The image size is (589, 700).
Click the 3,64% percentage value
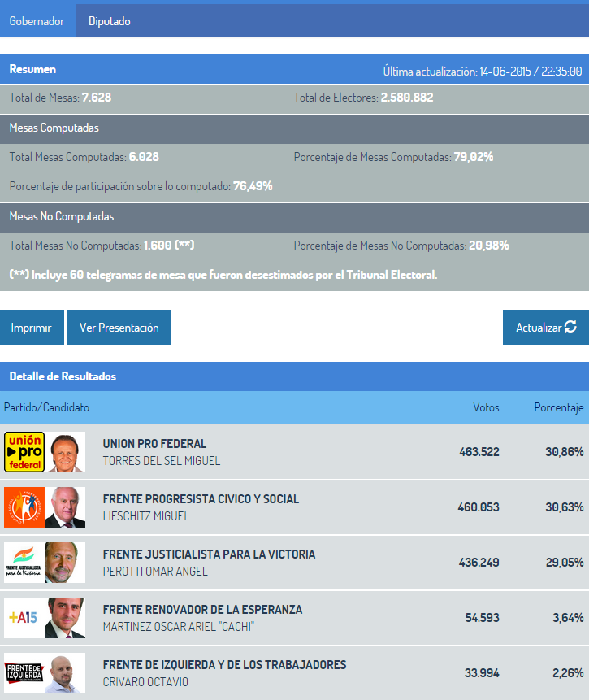click(568, 618)
